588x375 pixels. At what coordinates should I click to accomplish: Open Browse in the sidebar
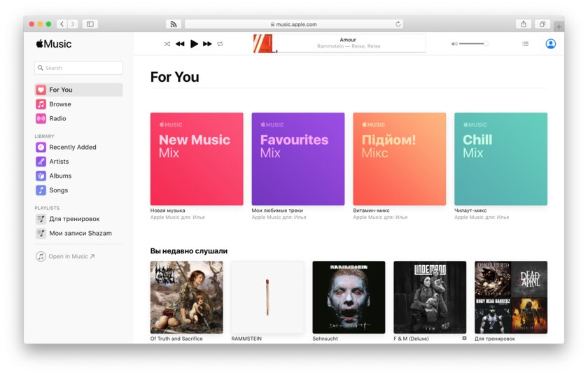coord(78,104)
